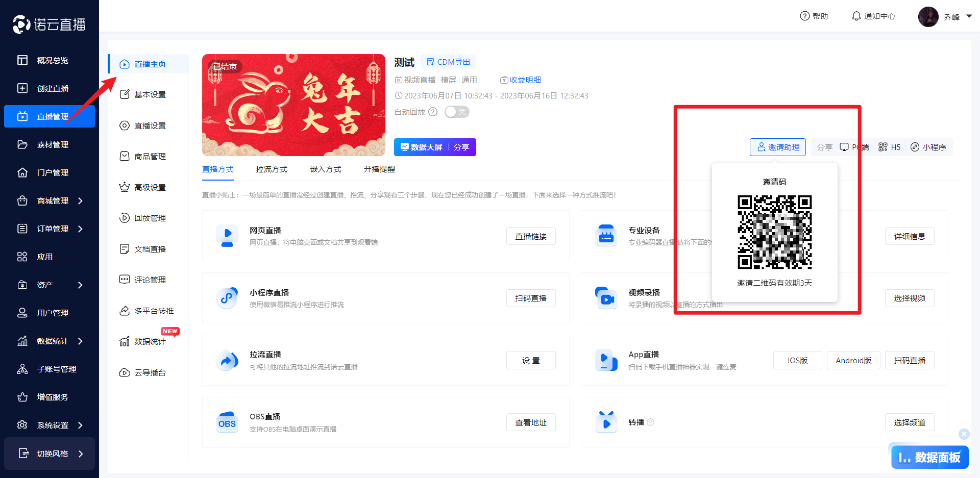Open the 收益明细 link
The width and height of the screenshot is (980, 478).
[521, 80]
